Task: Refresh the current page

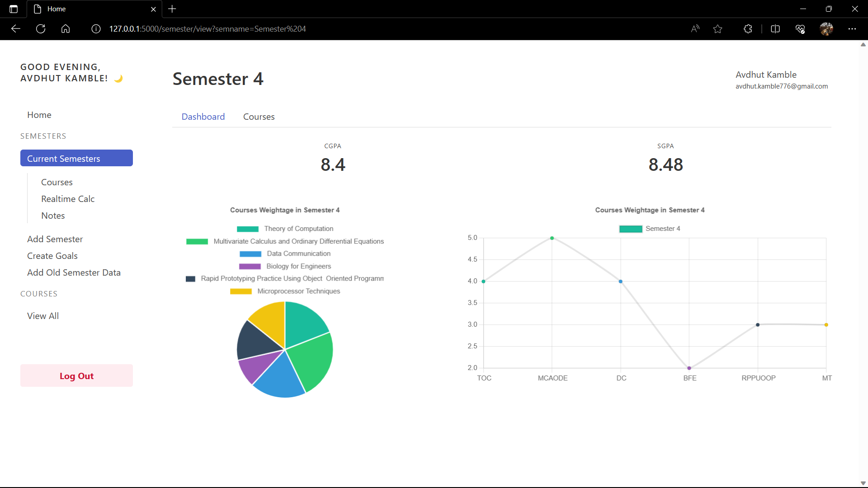Action: (40, 28)
